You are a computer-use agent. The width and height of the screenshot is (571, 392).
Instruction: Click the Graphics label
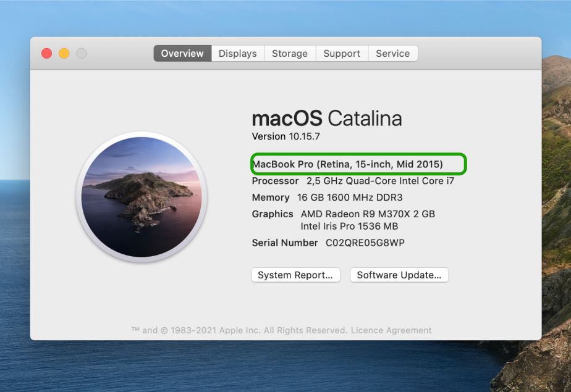tap(273, 214)
